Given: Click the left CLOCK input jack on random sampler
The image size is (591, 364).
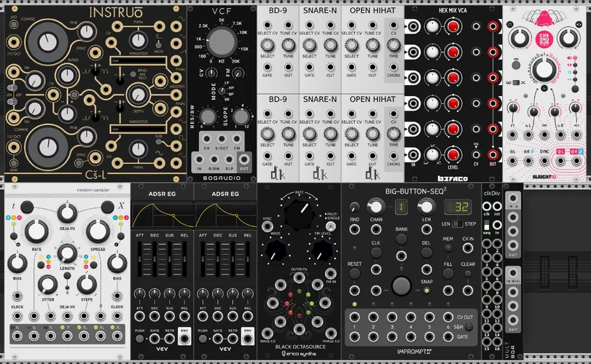Looking at the screenshot, I should 17,316.
